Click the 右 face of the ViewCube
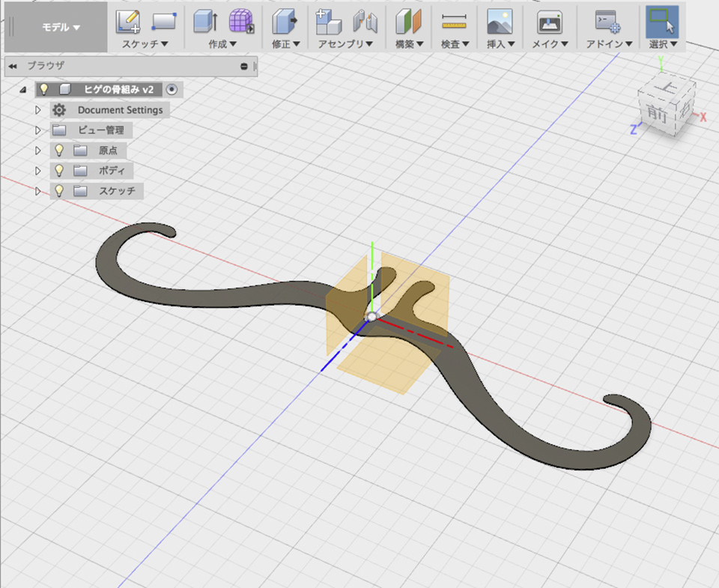This screenshot has width=719, height=588. [x=686, y=109]
